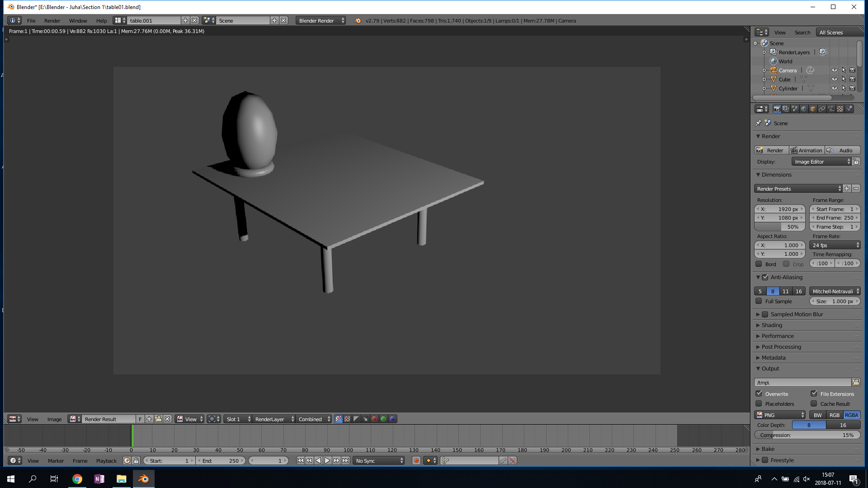
Task: Enable the Full Sample checkbox
Action: coord(759,301)
